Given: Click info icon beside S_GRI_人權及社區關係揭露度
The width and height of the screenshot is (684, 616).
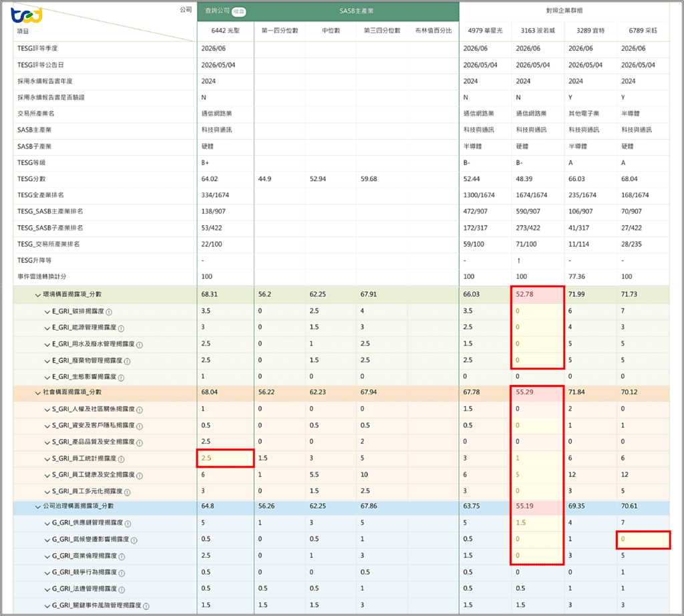Looking at the screenshot, I should pos(140,410).
